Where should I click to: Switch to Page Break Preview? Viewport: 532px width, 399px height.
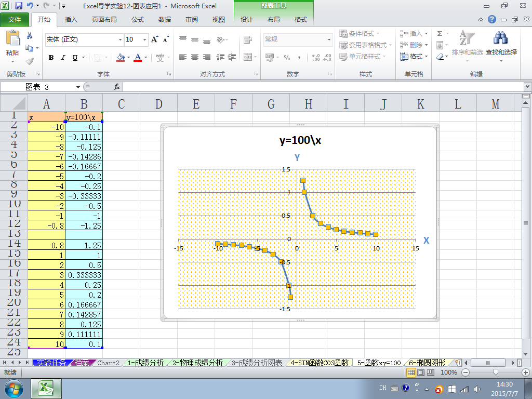point(430,373)
